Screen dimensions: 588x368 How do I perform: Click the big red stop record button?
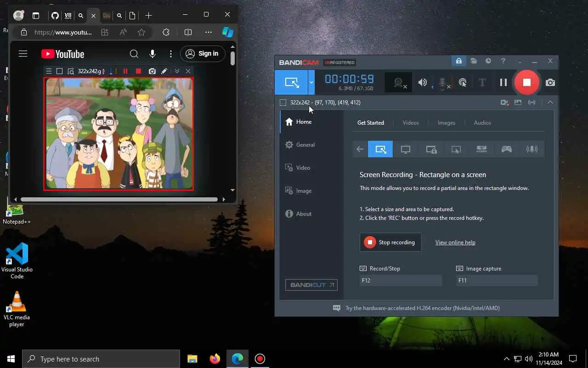[x=527, y=82]
